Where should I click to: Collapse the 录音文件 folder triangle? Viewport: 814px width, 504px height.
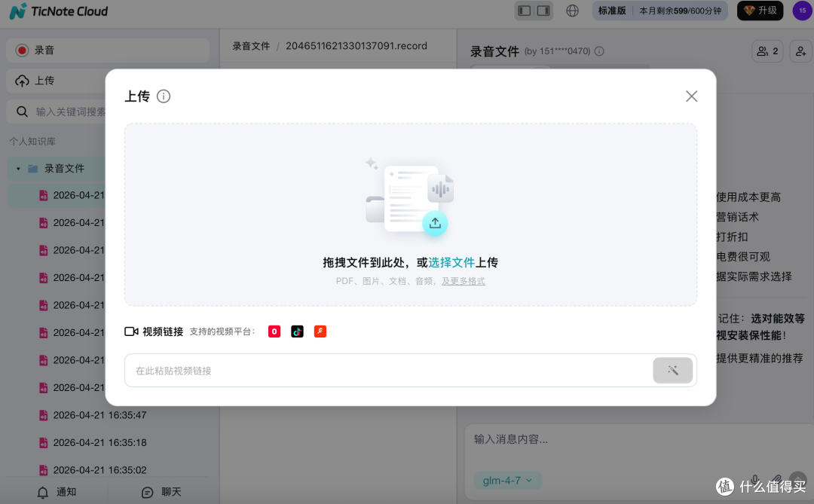(18, 169)
